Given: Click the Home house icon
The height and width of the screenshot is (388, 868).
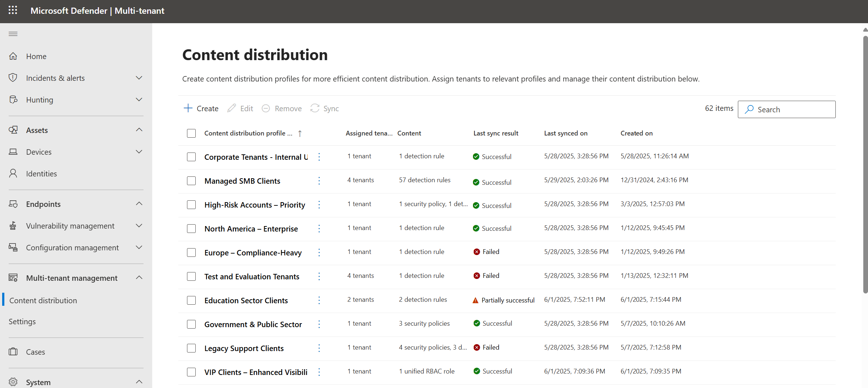Looking at the screenshot, I should coord(13,56).
